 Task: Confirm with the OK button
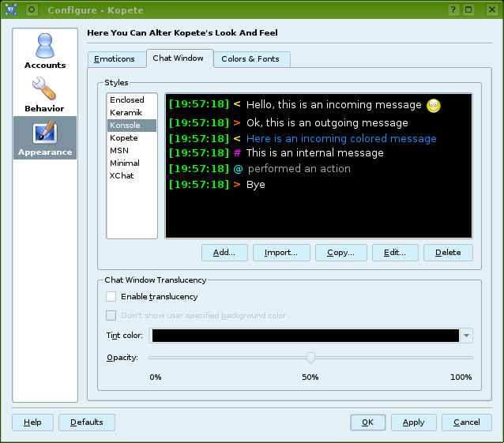(x=367, y=422)
